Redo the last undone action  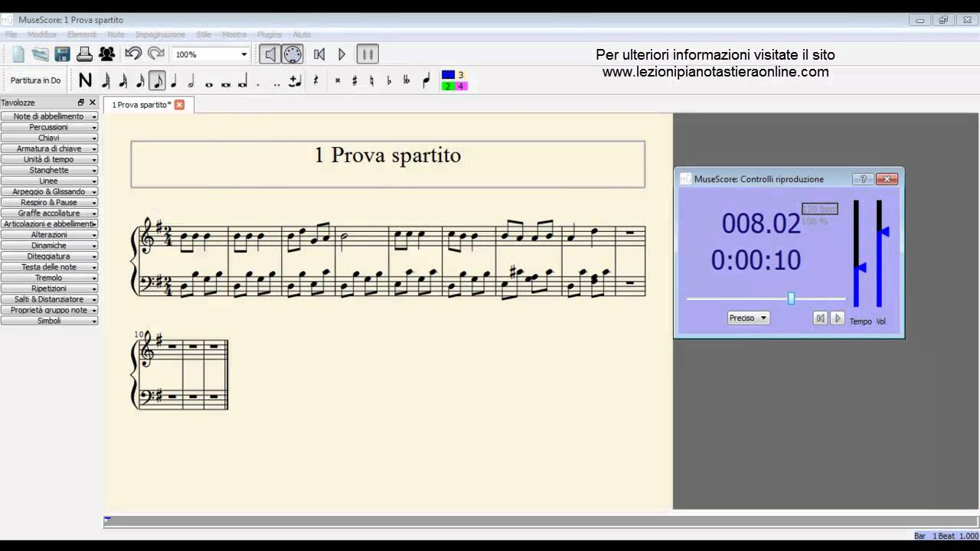pyautogui.click(x=156, y=54)
